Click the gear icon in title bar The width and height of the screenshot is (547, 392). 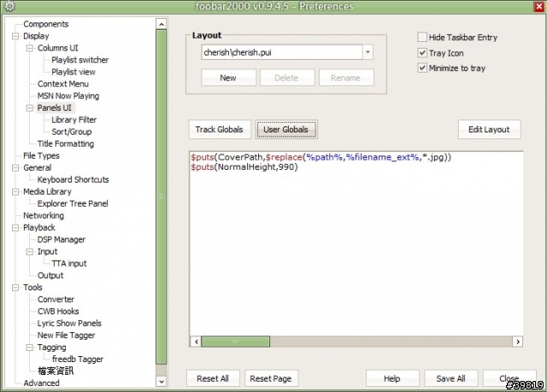click(x=9, y=6)
